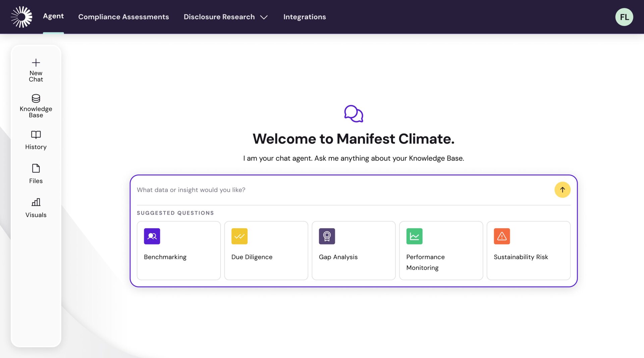Switch to the Compliance Assessments tab
The height and width of the screenshot is (358, 644).
(x=123, y=17)
